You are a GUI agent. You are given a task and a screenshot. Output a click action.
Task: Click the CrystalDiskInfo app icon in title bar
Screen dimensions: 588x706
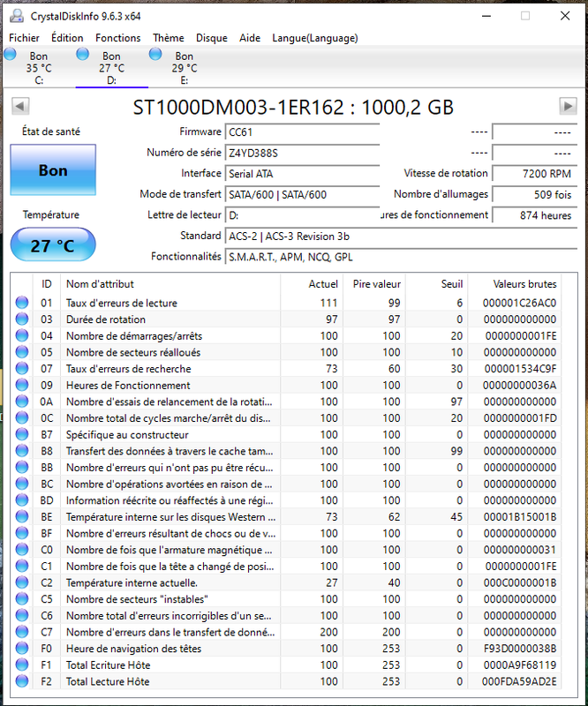pos(17,16)
